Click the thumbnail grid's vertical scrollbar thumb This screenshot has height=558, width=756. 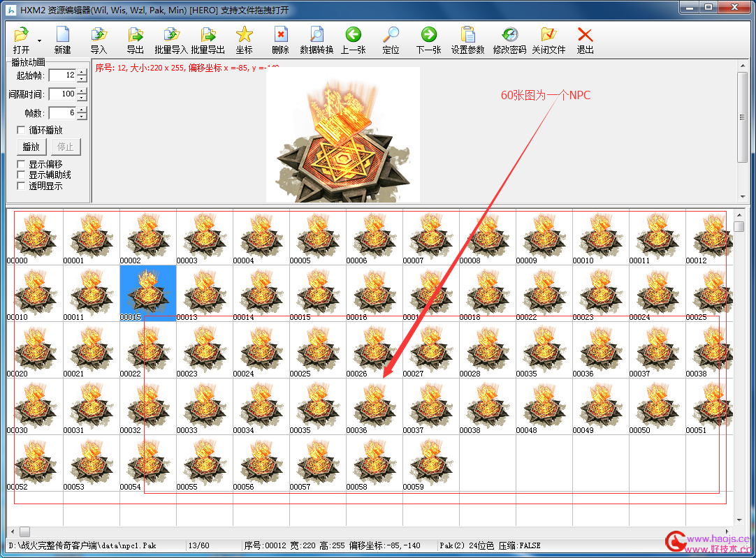pyautogui.click(x=739, y=226)
